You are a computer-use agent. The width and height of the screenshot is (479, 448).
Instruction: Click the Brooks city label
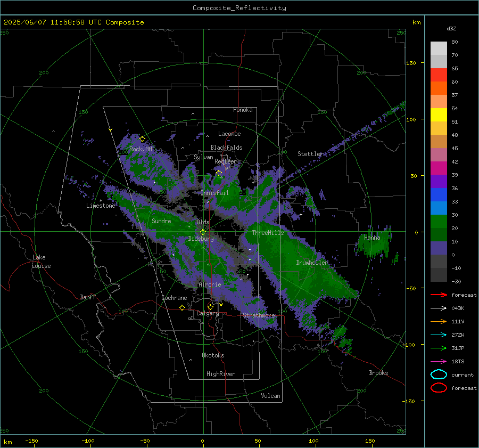click(x=378, y=373)
